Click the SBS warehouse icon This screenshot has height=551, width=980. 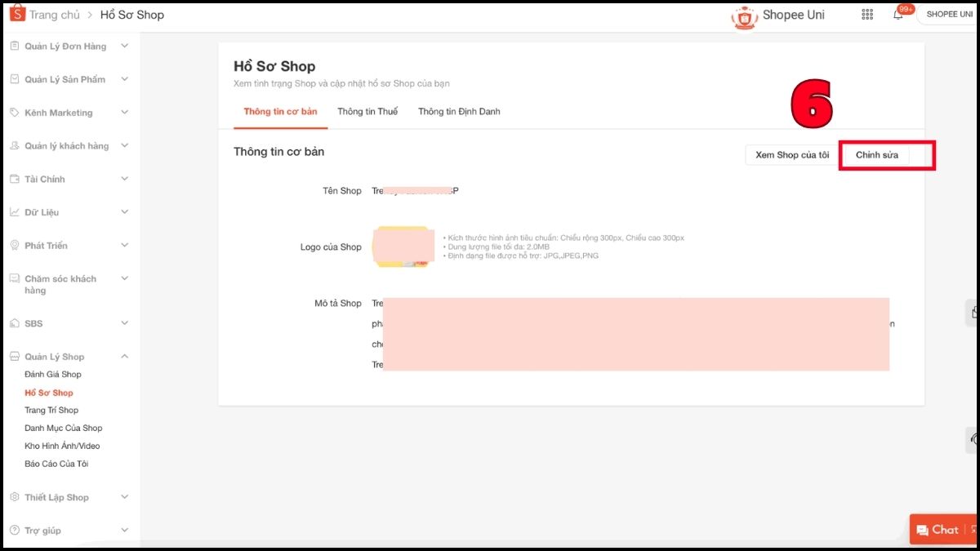click(14, 323)
